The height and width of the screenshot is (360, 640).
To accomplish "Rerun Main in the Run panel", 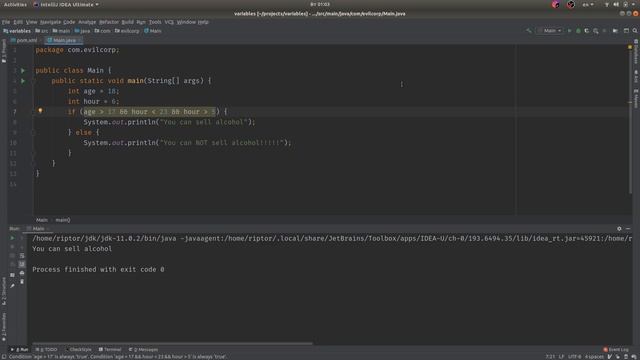I will coord(12,238).
